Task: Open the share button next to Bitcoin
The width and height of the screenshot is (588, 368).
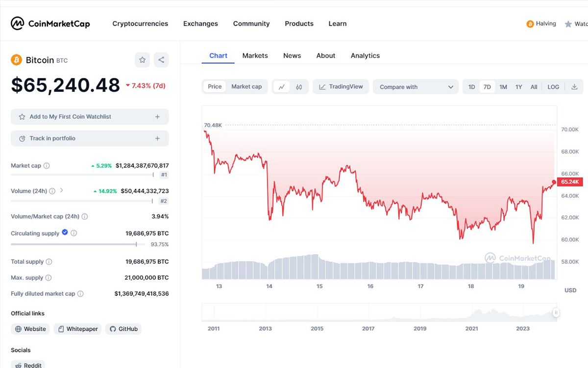Action: point(161,60)
